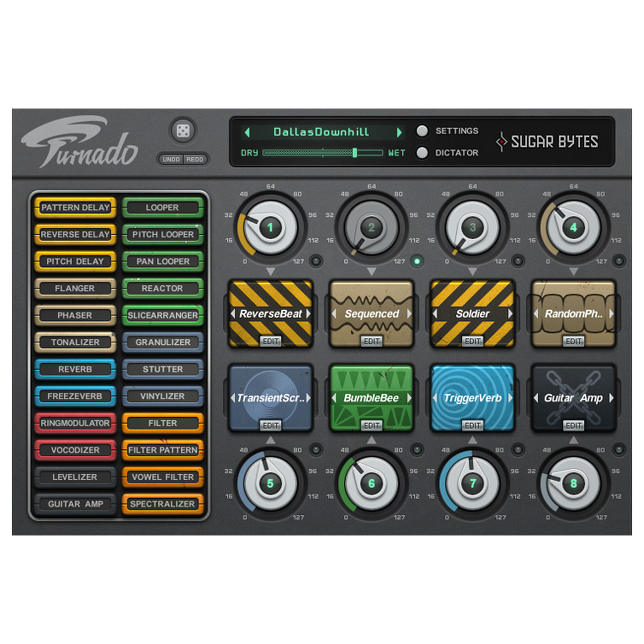Click next-effect arrow on ReverseBeat slot
This screenshot has width=644, height=644.
point(308,314)
